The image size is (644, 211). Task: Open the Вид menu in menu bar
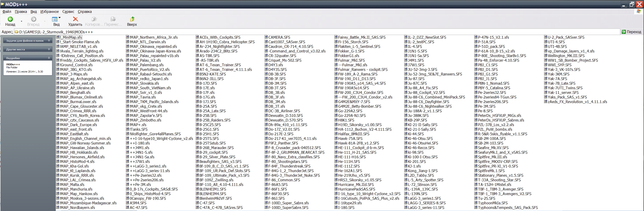34,12
